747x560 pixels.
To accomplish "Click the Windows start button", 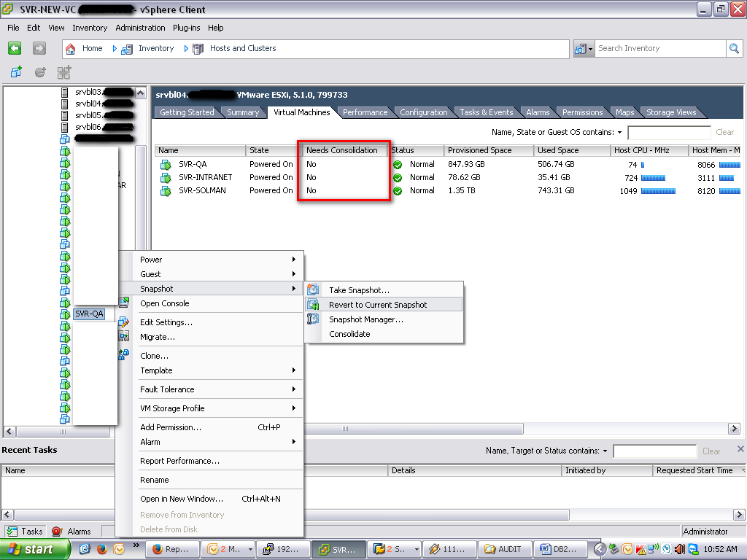I will pyautogui.click(x=34, y=549).
